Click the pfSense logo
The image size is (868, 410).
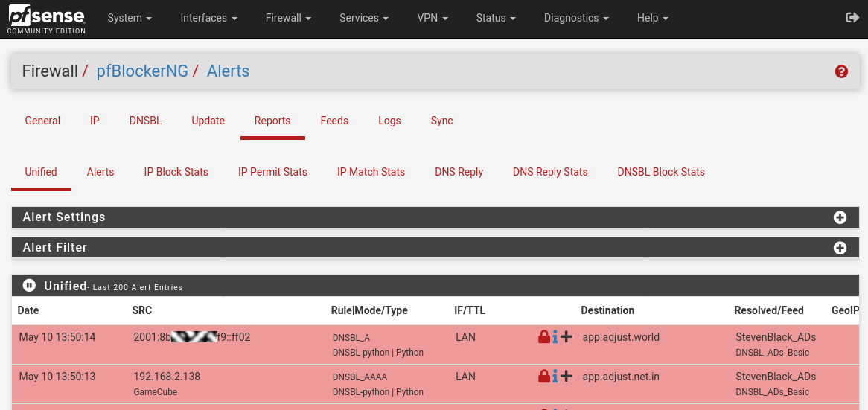click(x=46, y=19)
